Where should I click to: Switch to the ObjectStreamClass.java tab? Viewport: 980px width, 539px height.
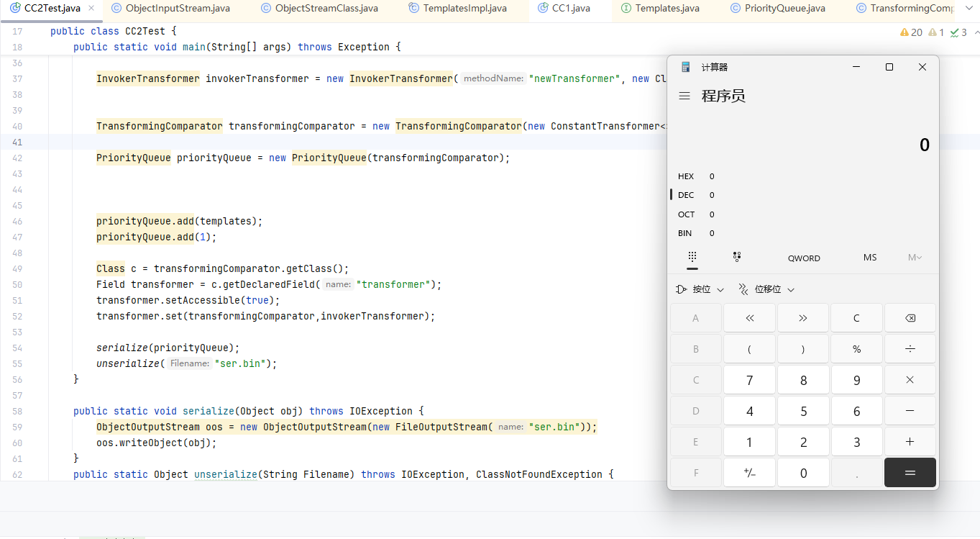(x=319, y=9)
